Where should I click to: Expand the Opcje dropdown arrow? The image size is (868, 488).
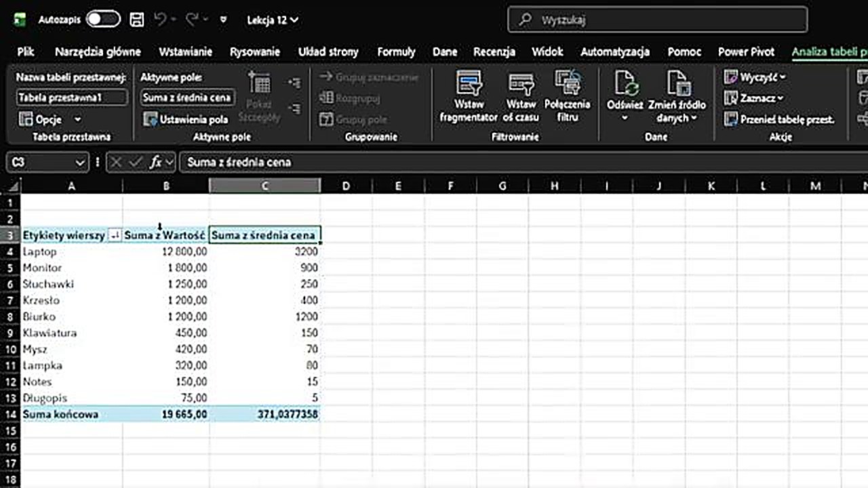coord(77,120)
